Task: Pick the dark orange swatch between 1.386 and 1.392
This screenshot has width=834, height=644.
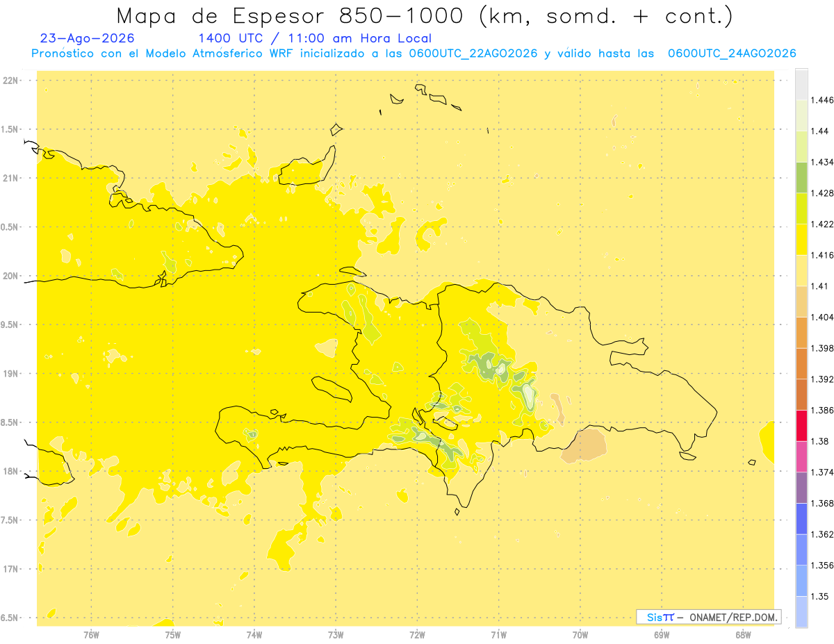Action: pos(801,395)
